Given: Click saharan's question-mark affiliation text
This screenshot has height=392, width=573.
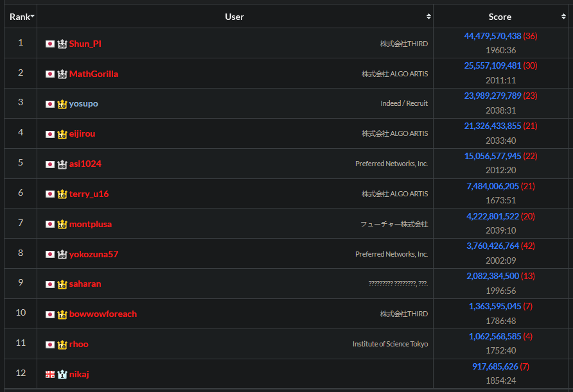Looking at the screenshot, I should [398, 284].
